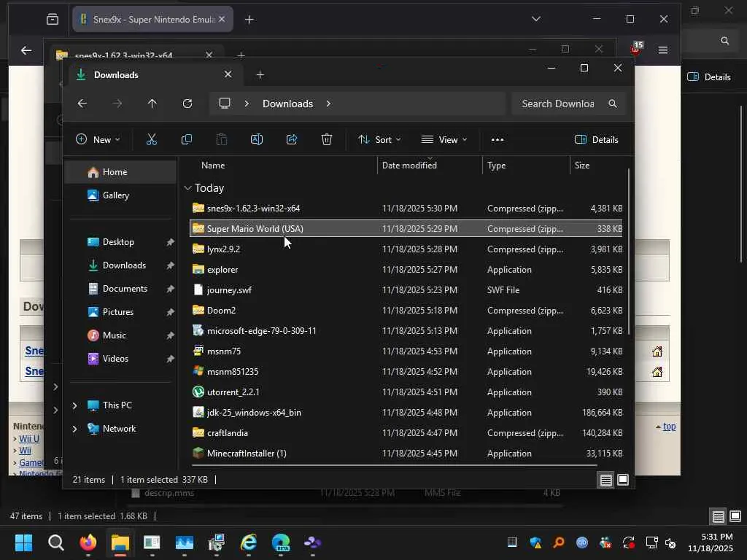Toggle Details pane in the rear Explorer window
Viewport: 747px width, 560px height.
pos(709,77)
